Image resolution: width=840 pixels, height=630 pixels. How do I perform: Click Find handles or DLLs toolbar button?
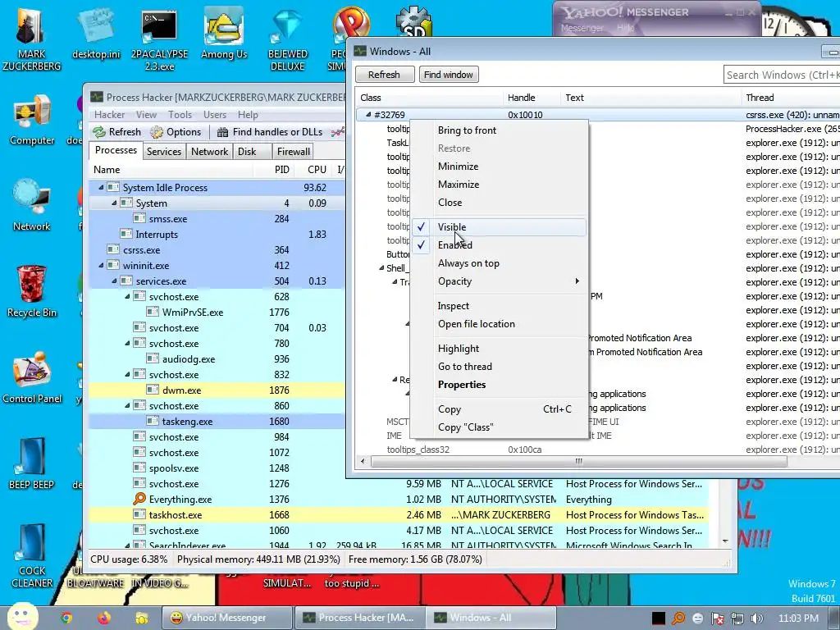pyautogui.click(x=269, y=132)
